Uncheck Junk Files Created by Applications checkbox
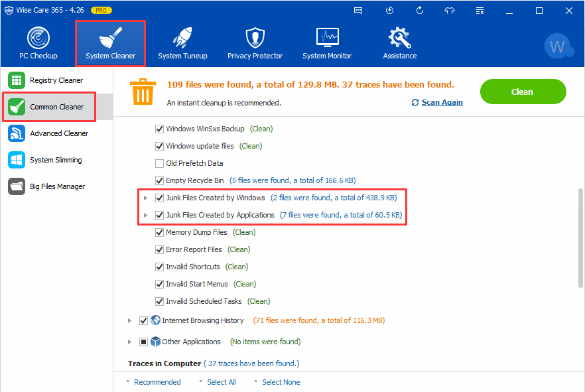The height and width of the screenshot is (392, 585). [159, 215]
